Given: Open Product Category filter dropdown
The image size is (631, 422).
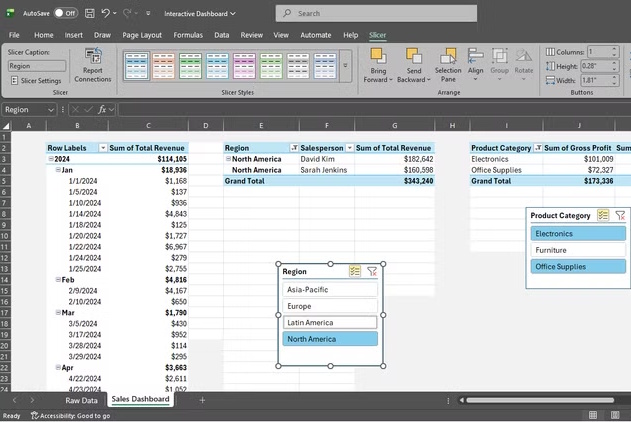Looking at the screenshot, I should (538, 148).
